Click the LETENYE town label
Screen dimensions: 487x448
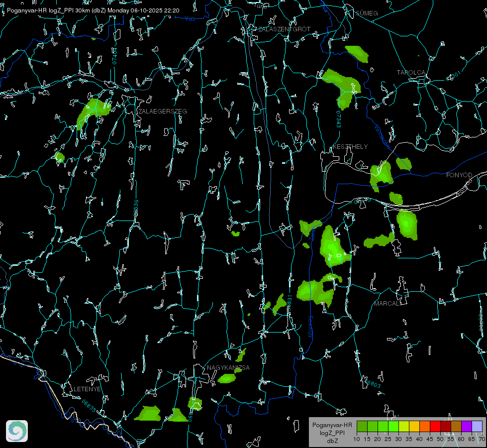pyautogui.click(x=88, y=389)
